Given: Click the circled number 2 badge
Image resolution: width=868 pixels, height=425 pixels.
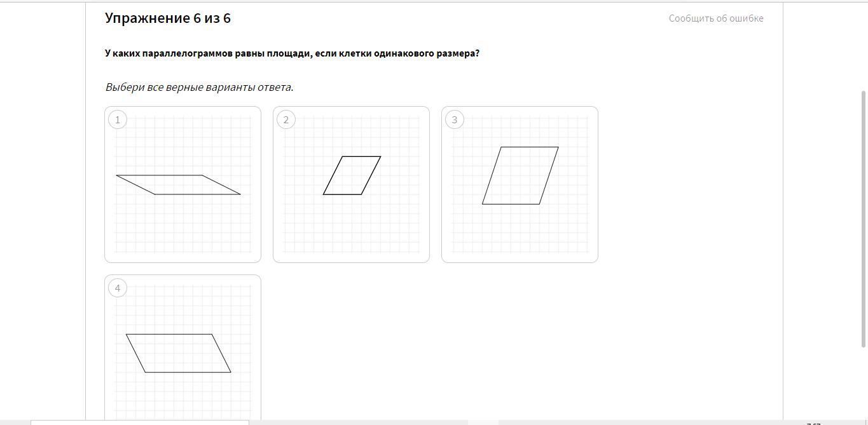Looking at the screenshot, I should coord(286,120).
